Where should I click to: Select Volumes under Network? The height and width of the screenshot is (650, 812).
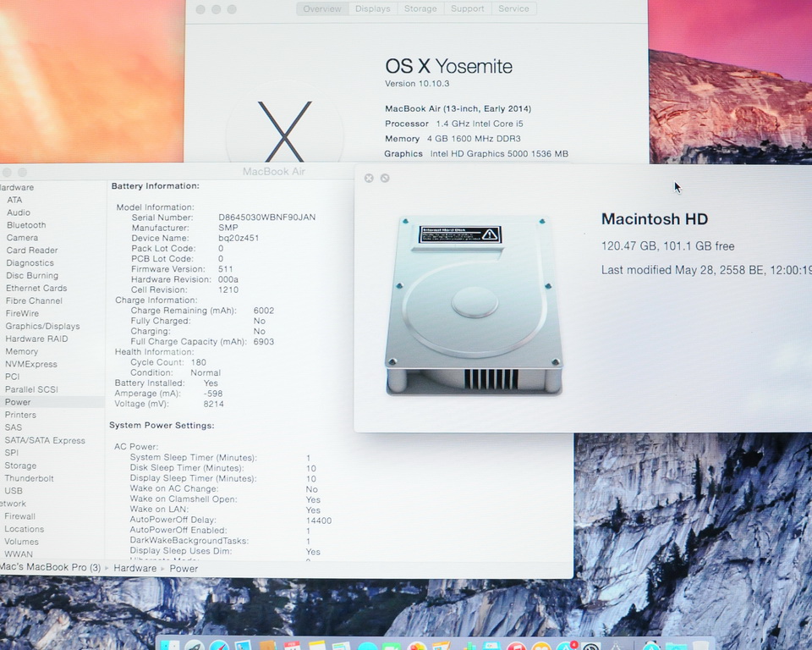click(21, 542)
